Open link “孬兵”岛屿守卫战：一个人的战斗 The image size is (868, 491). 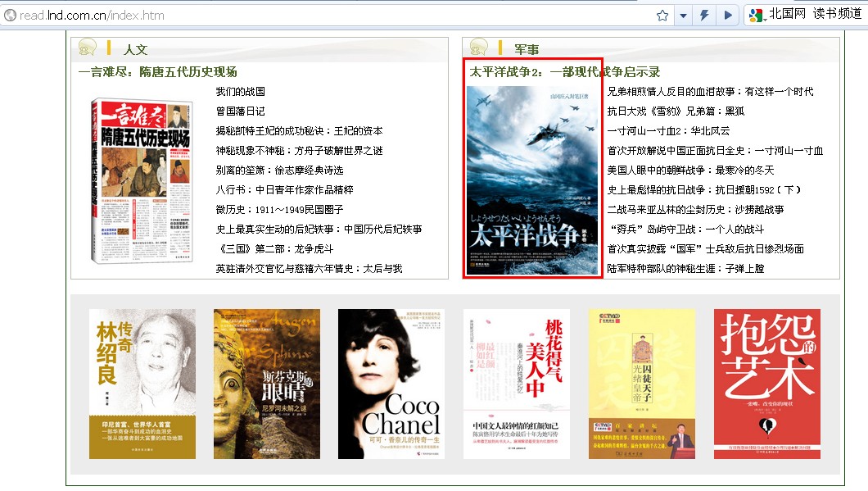(x=686, y=230)
